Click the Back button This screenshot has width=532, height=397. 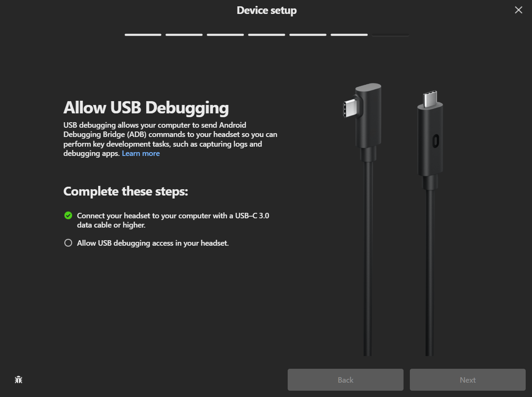point(345,380)
